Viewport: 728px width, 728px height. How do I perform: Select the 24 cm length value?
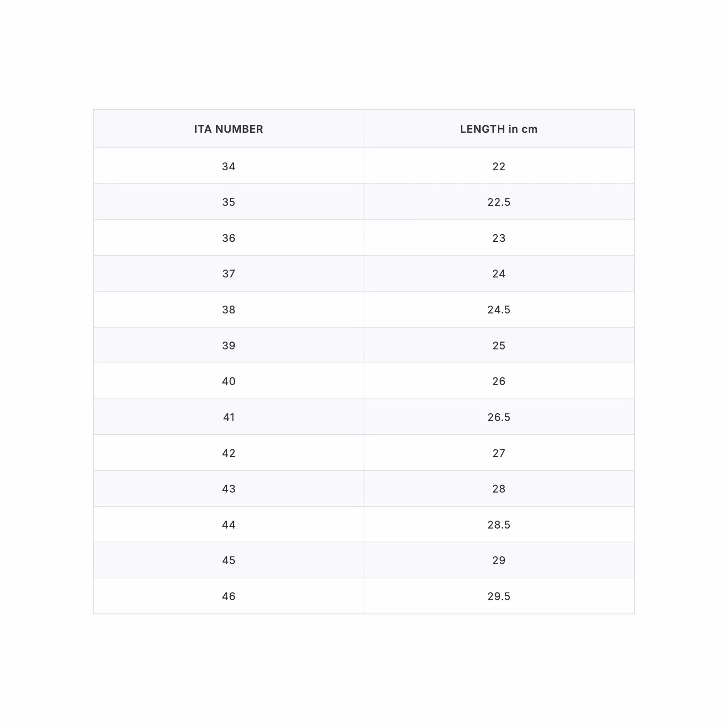pos(498,274)
